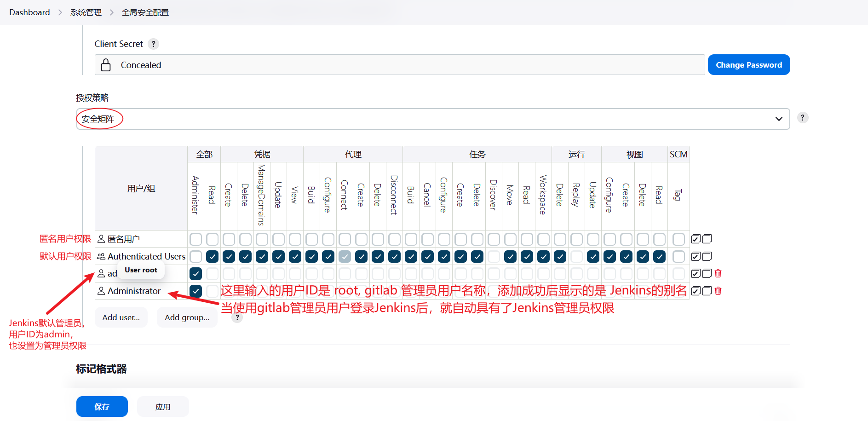The image size is (868, 421).
Task: Open the 安全矩阵 authorization strategy dropdown
Action: (433, 119)
